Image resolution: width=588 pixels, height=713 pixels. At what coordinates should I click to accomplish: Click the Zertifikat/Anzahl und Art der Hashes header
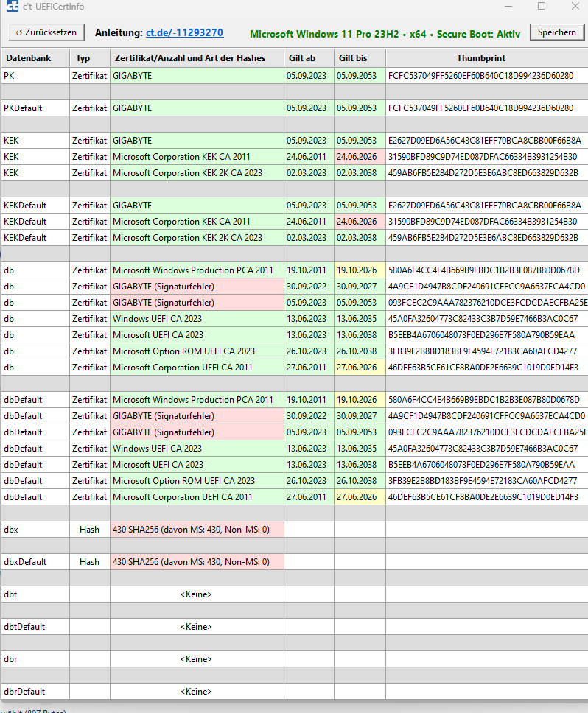(197, 58)
